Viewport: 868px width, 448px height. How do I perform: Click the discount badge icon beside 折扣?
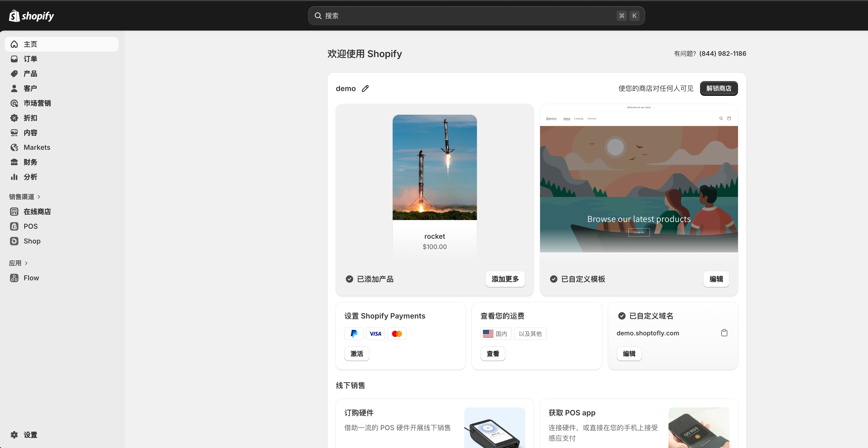(14, 118)
